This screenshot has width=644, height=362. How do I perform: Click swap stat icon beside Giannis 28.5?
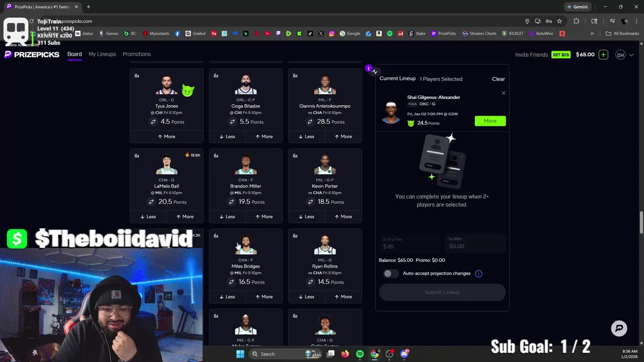click(310, 122)
